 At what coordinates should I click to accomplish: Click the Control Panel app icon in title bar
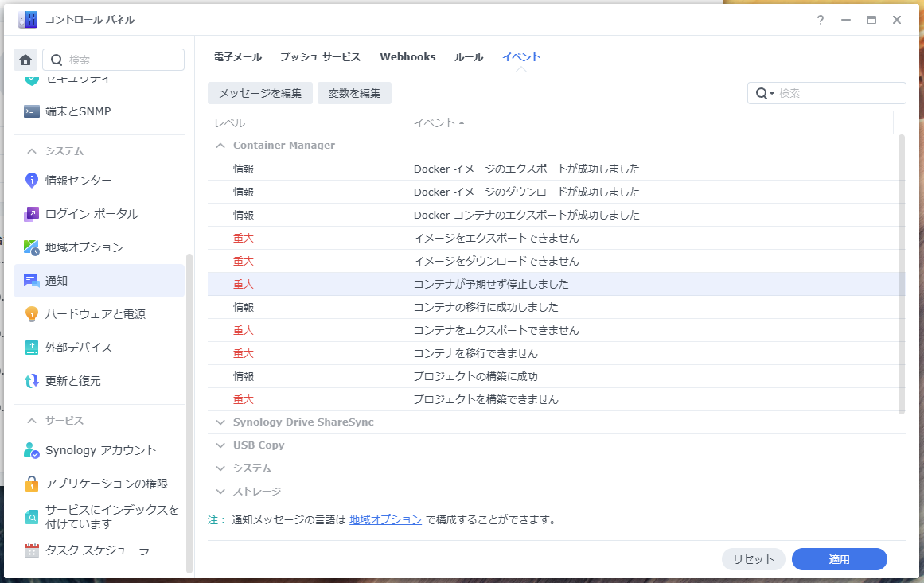[x=28, y=19]
